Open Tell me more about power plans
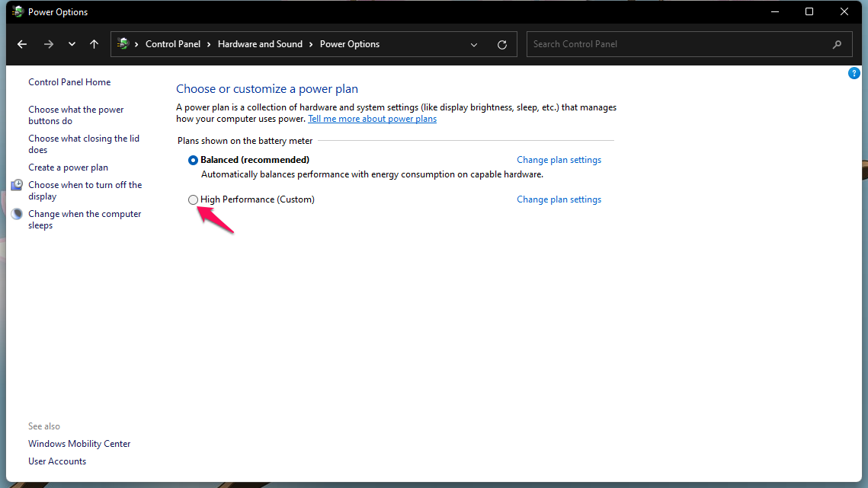 point(372,118)
